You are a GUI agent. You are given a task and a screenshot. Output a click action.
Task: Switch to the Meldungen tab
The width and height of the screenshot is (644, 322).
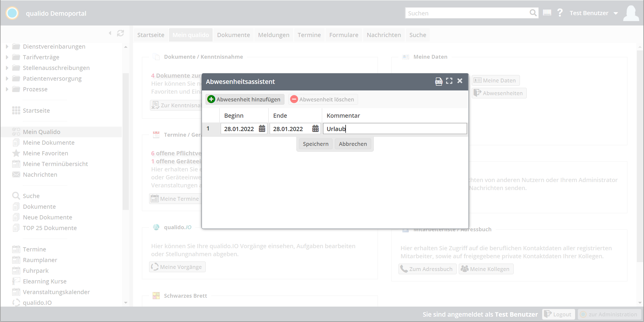click(274, 35)
